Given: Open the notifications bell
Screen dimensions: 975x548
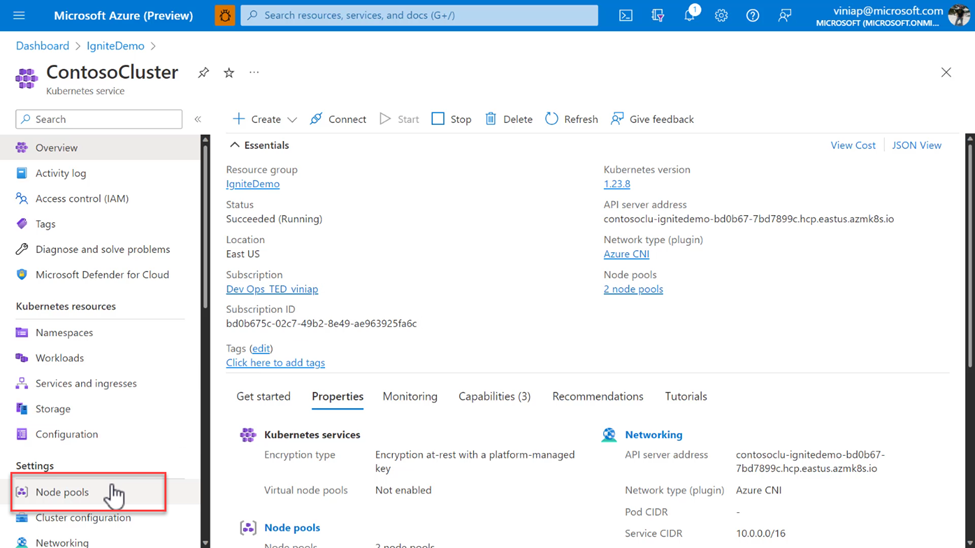Looking at the screenshot, I should 690,15.
